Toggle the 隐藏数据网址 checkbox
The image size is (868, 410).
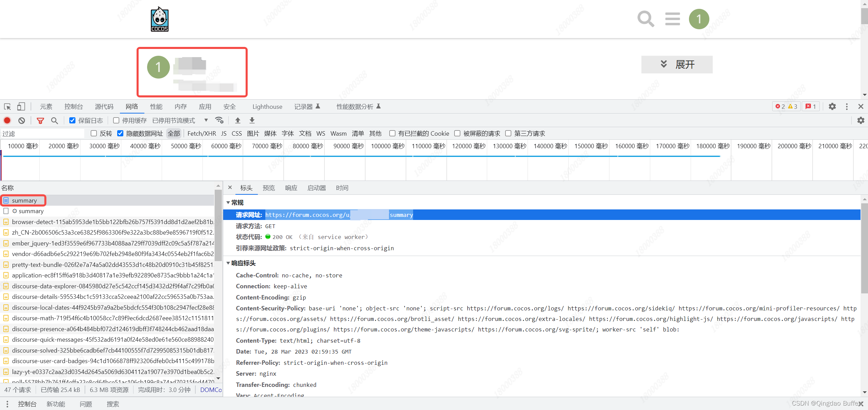[x=120, y=133]
